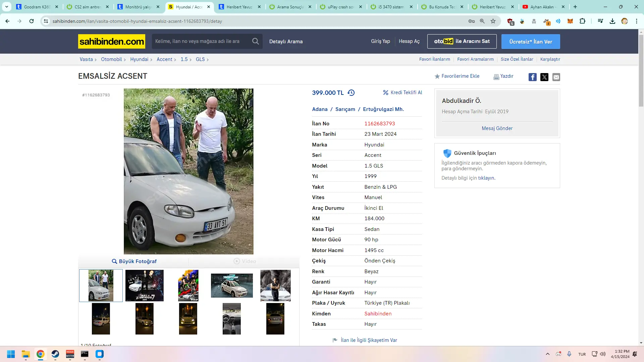This screenshot has width=644, height=362.
Task: Open Steam from taskbar
Action: (x=55, y=354)
